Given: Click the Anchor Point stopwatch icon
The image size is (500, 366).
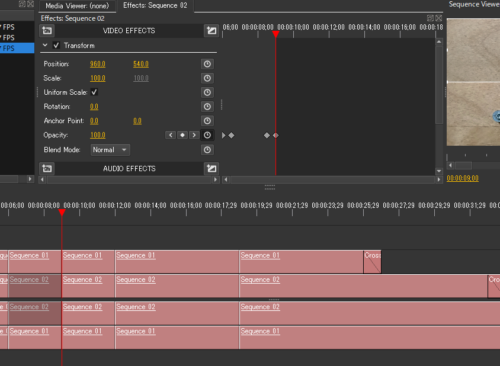Looking at the screenshot, I should (207, 121).
